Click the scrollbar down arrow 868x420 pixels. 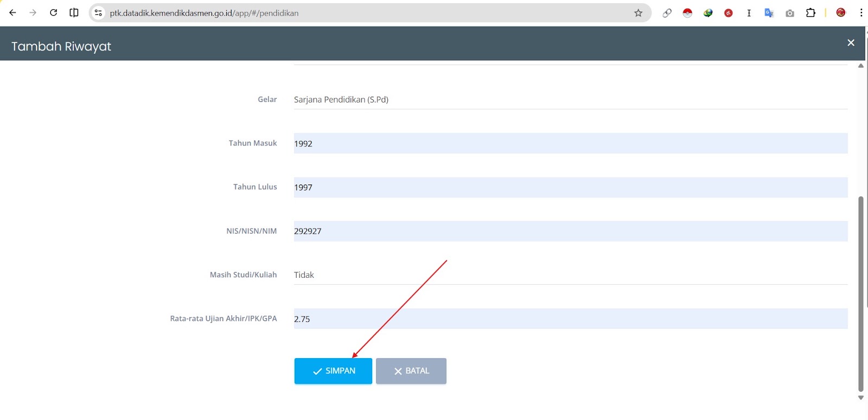pos(861,398)
